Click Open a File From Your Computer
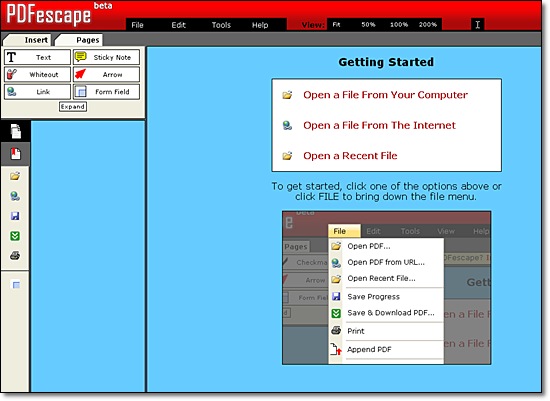This screenshot has height=401, width=550. 385,95
